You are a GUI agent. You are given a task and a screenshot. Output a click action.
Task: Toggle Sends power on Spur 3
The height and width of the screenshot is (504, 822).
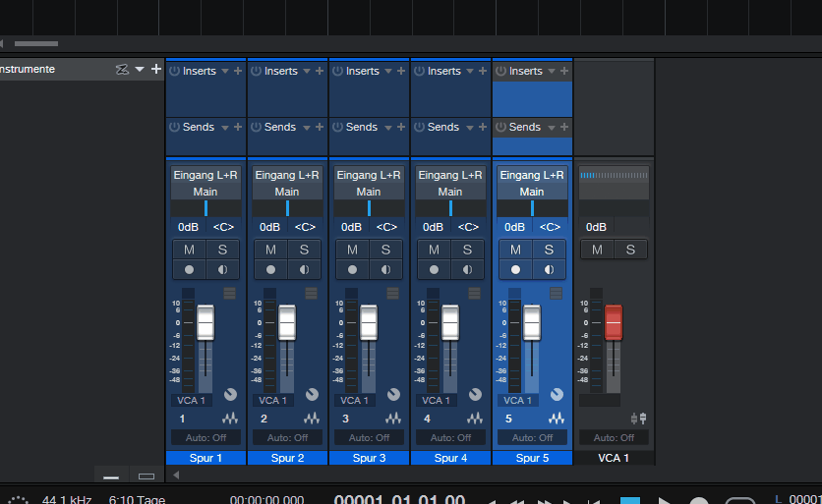pos(337,127)
